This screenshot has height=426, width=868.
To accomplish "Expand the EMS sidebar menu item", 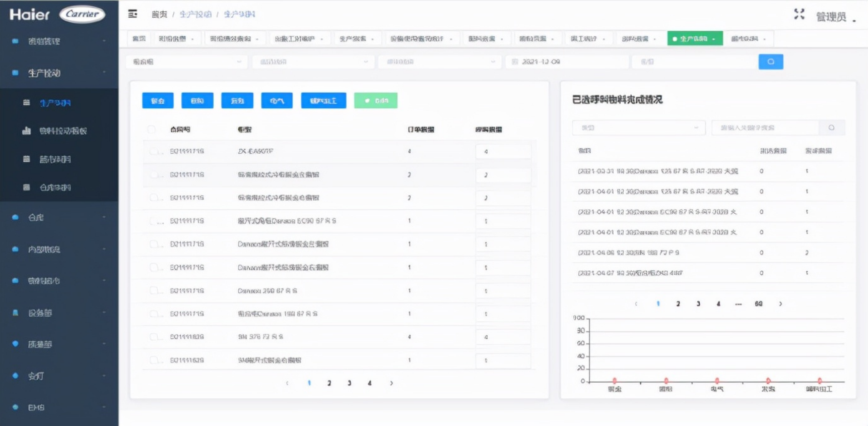I will pos(58,407).
